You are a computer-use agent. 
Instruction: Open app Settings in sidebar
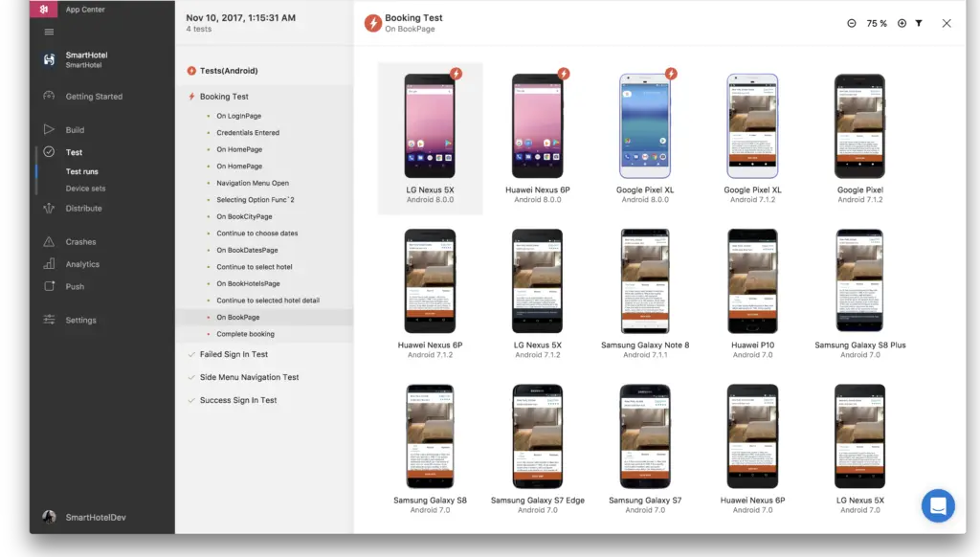coord(80,320)
